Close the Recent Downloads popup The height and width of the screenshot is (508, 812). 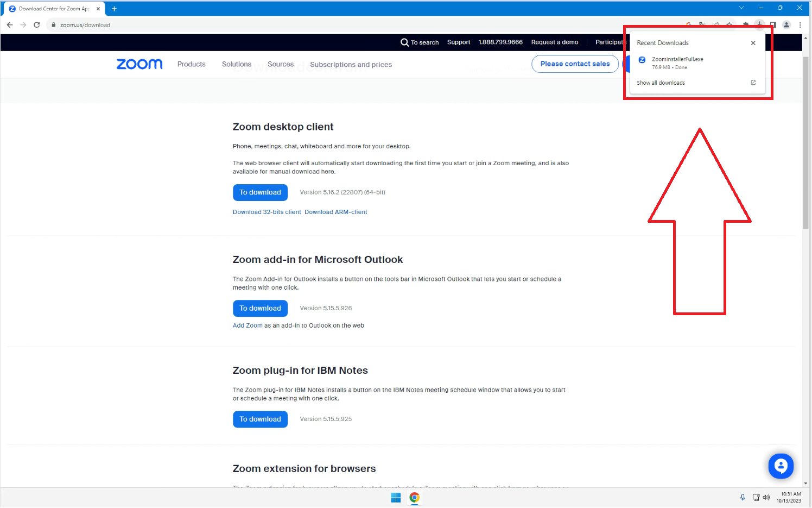(x=753, y=43)
